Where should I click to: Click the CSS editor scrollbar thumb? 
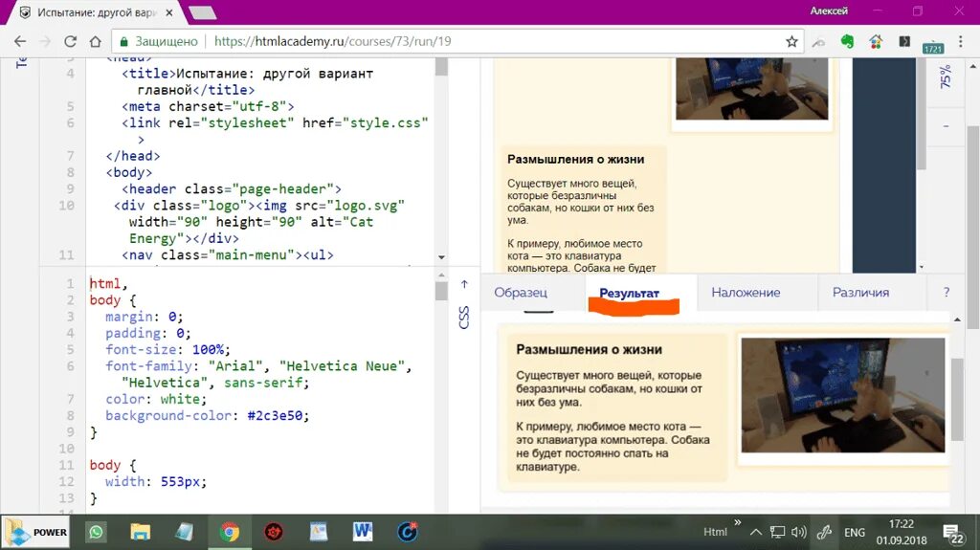point(441,291)
